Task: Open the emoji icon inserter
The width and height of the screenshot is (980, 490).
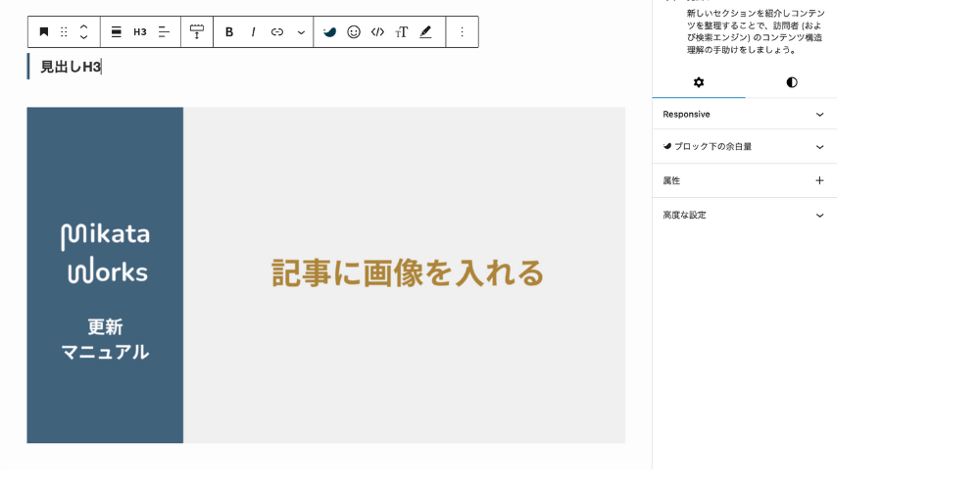Action: [x=354, y=32]
